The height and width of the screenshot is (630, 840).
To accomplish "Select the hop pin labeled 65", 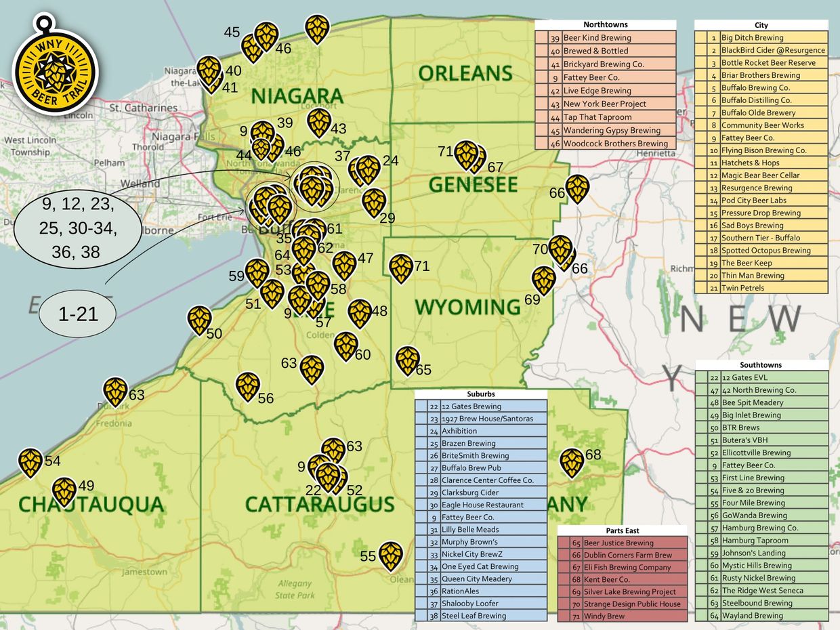I will [408, 361].
